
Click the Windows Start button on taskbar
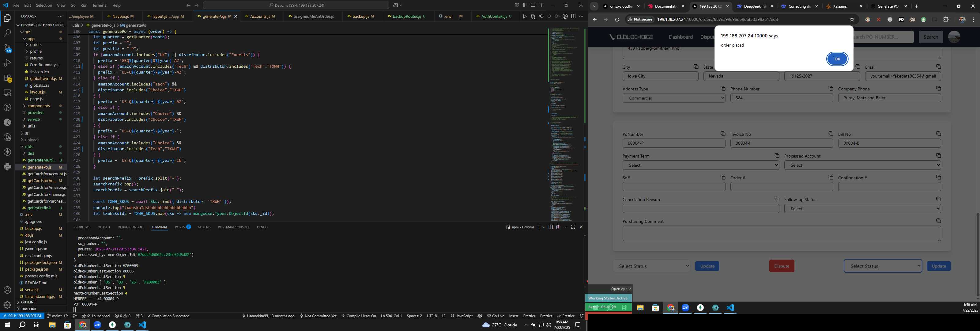click(x=7, y=325)
